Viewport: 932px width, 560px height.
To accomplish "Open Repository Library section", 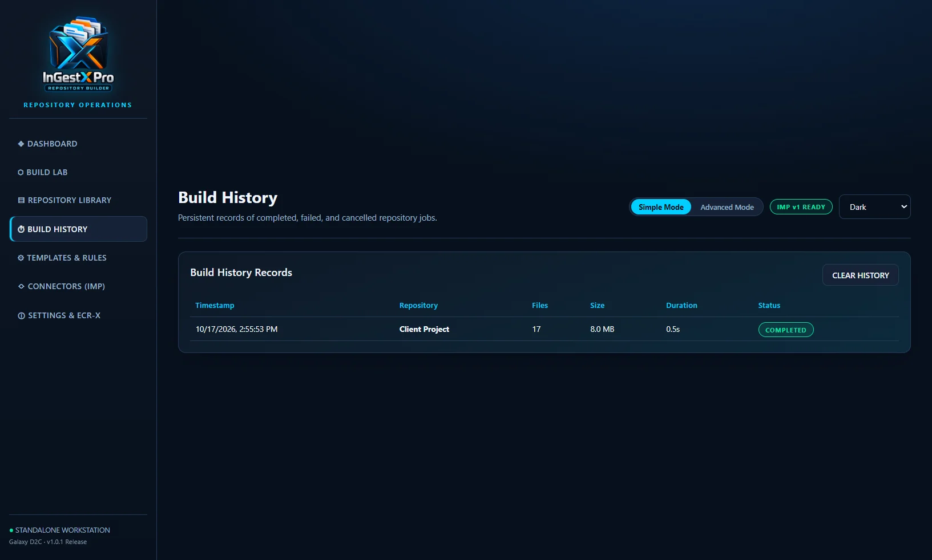I will 78,200.
